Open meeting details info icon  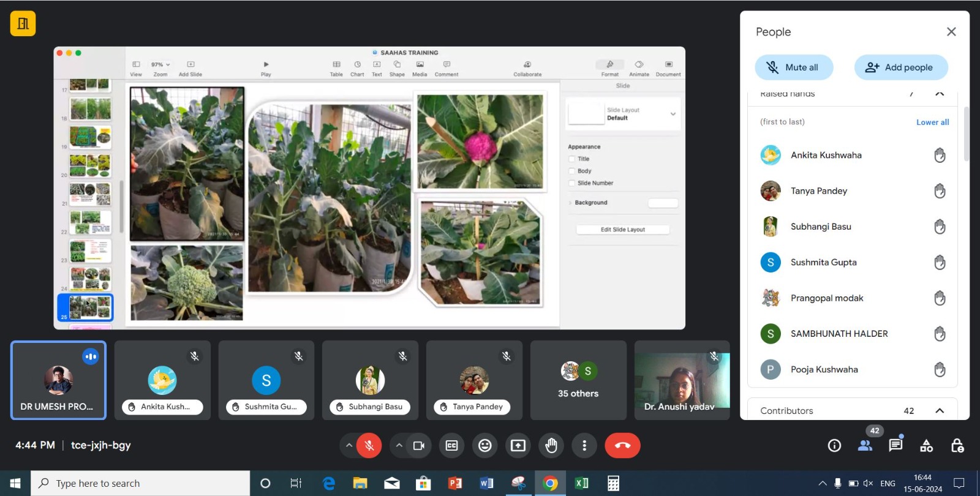834,446
